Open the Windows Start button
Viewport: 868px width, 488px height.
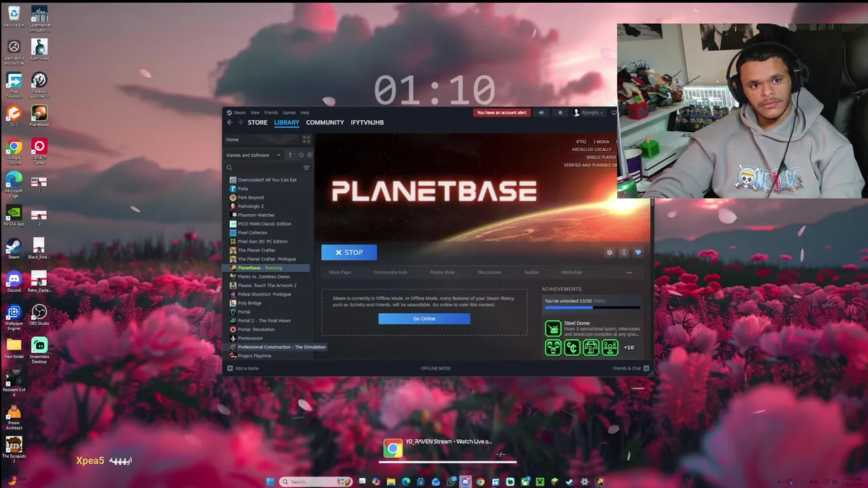pyautogui.click(x=271, y=482)
